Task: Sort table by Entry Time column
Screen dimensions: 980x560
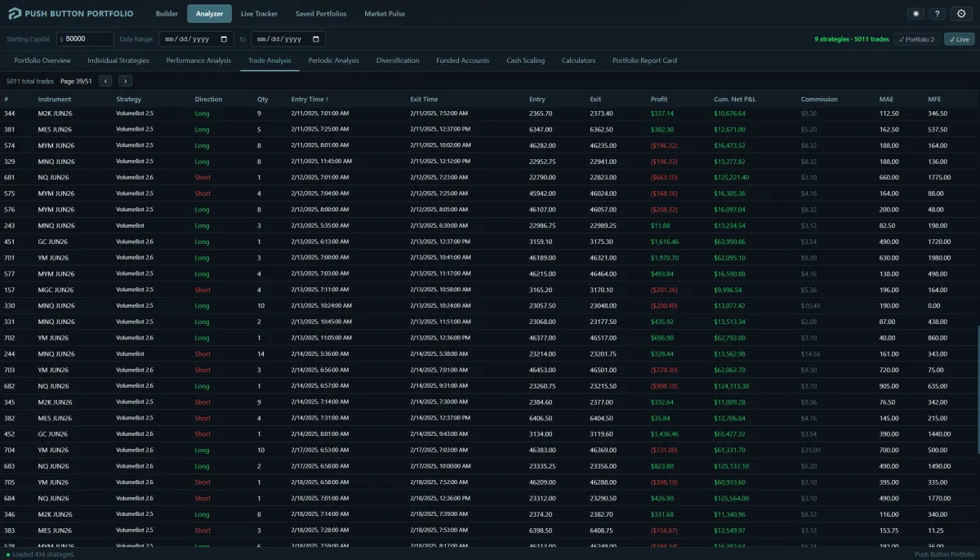Action: coord(309,100)
